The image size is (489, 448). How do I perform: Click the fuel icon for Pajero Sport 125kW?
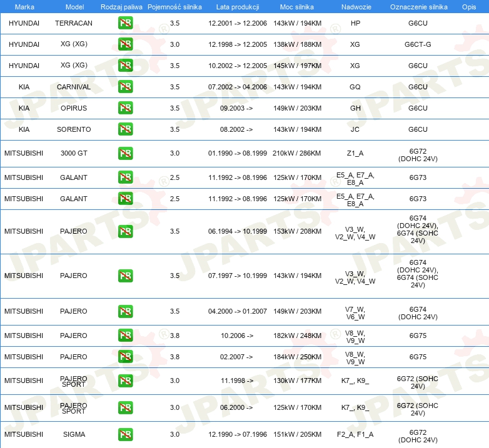click(x=125, y=407)
